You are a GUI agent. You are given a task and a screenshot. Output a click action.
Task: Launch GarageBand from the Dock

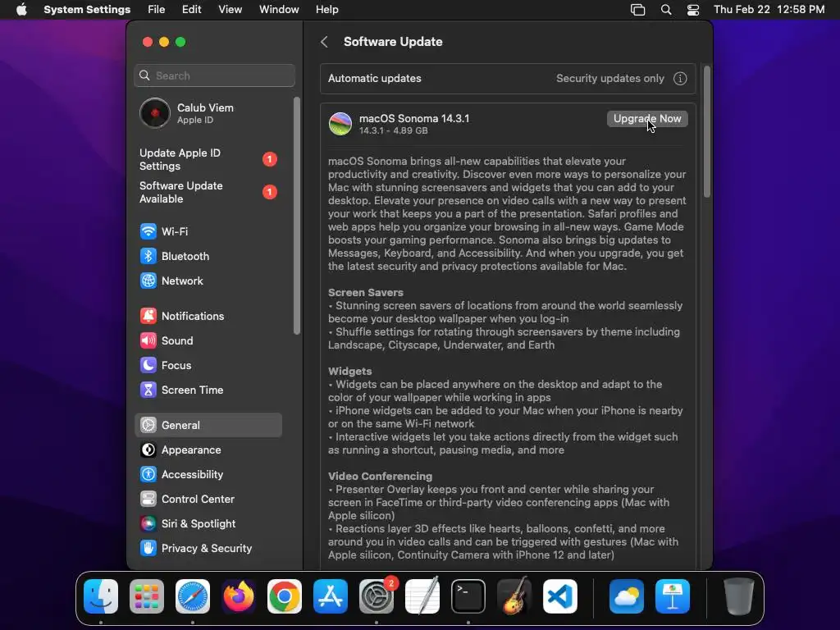pyautogui.click(x=514, y=596)
